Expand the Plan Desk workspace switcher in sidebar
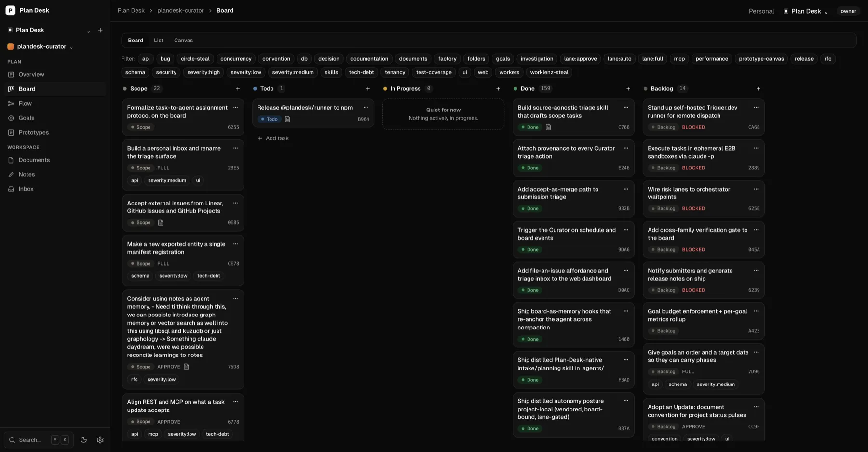 coord(48,30)
